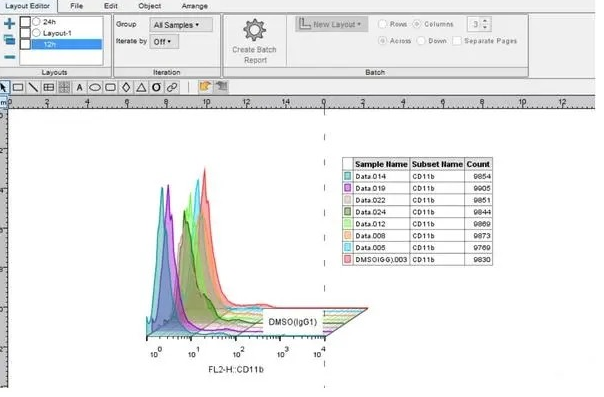Open the Edit menu
The height and width of the screenshot is (397, 604).
pos(111,6)
